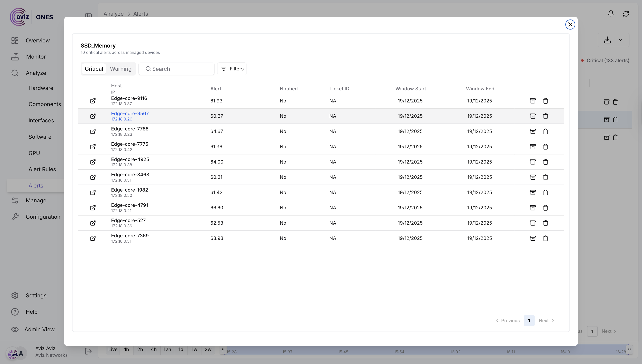Expand the download options chevron
The image size is (642, 364).
coord(621,40)
